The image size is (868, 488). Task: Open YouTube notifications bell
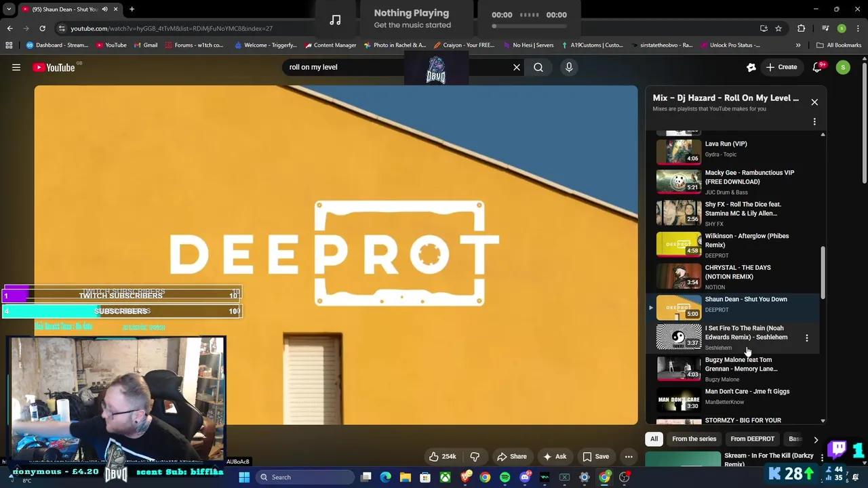point(817,67)
